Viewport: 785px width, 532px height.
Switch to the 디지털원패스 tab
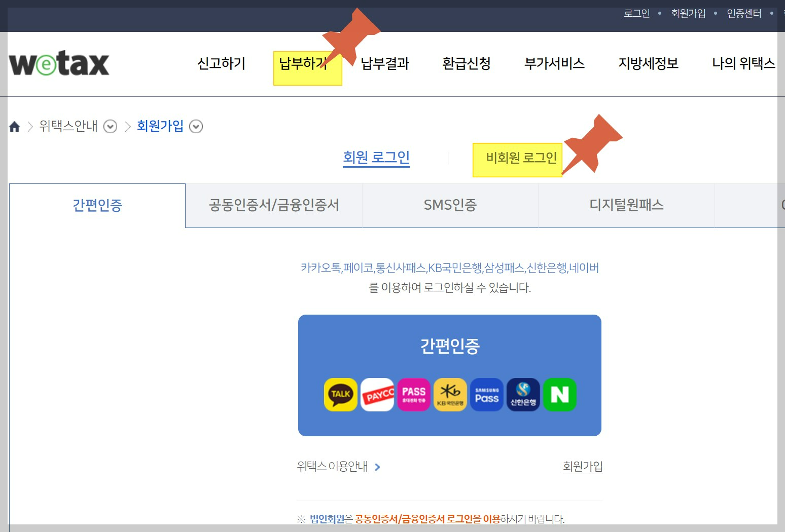[x=626, y=205]
